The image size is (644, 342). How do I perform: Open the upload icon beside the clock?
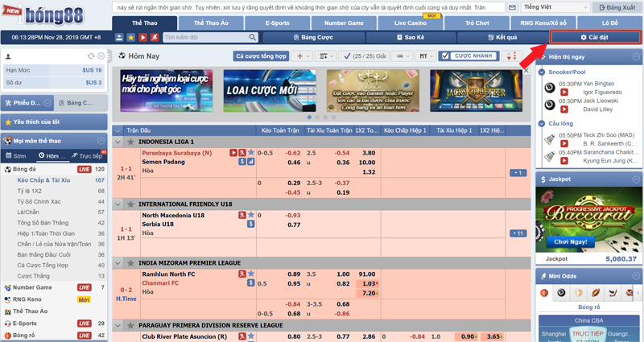tap(119, 37)
